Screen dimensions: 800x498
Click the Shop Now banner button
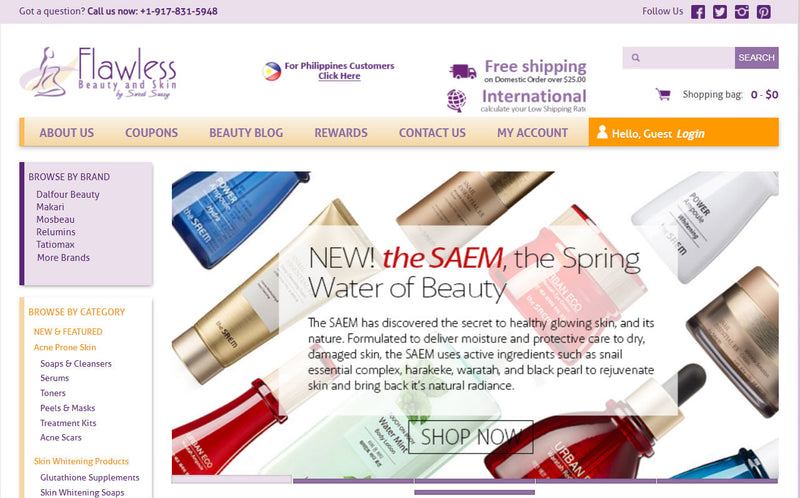[471, 437]
